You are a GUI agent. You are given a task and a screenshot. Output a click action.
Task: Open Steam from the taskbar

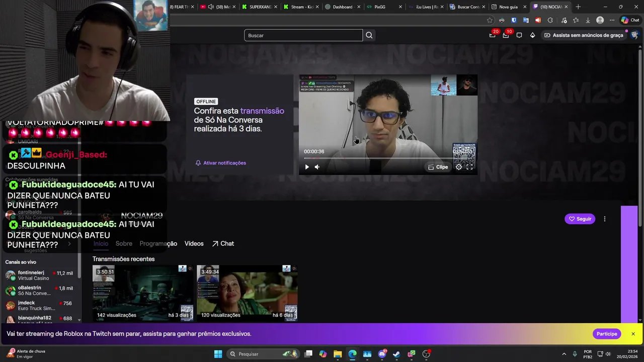[x=396, y=354]
